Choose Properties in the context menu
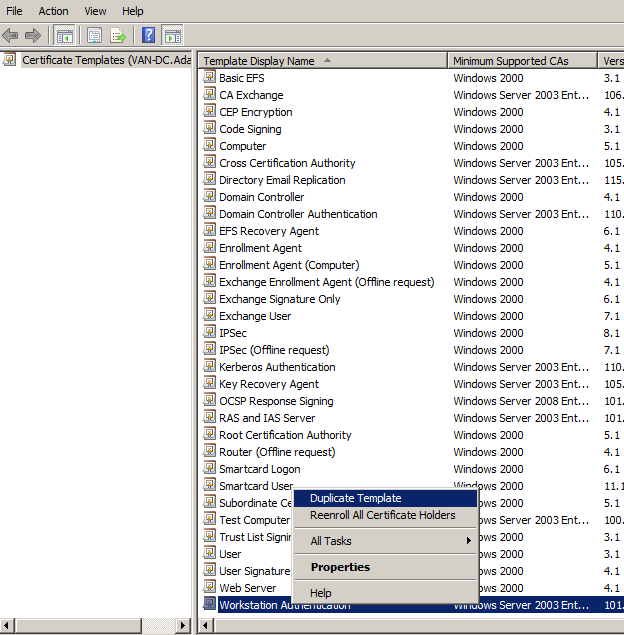 (340, 567)
